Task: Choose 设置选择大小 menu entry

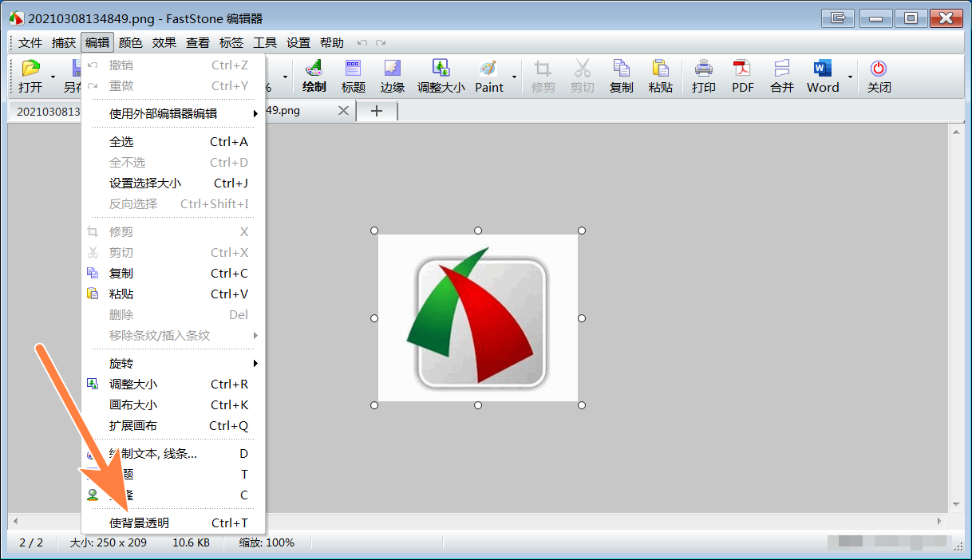Action: 173,183
